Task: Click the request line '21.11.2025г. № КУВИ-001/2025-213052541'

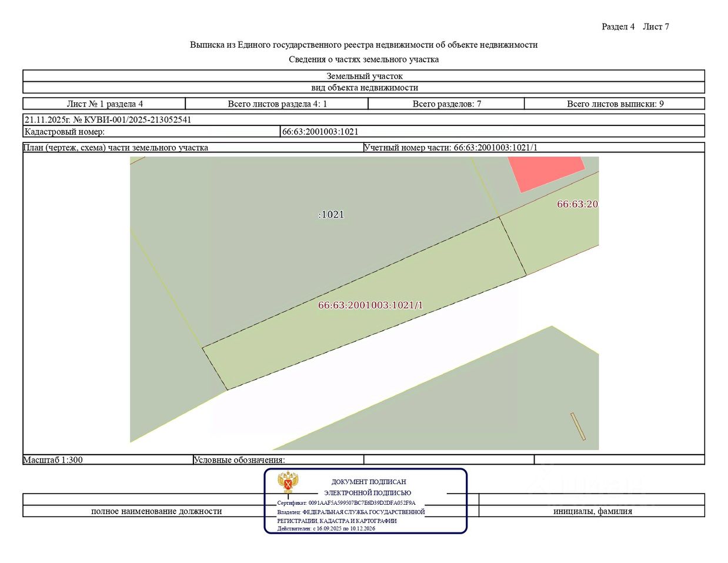Action: coord(108,119)
